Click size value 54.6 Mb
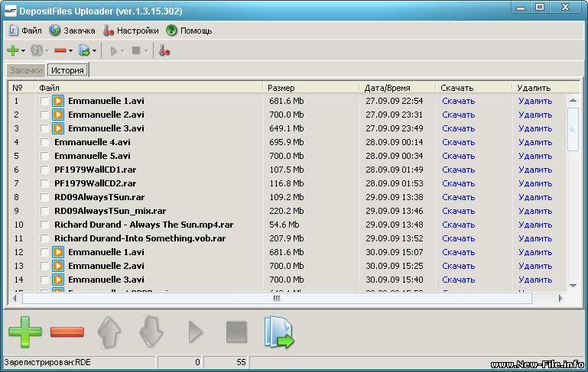Image resolution: width=588 pixels, height=372 pixels. [x=284, y=225]
